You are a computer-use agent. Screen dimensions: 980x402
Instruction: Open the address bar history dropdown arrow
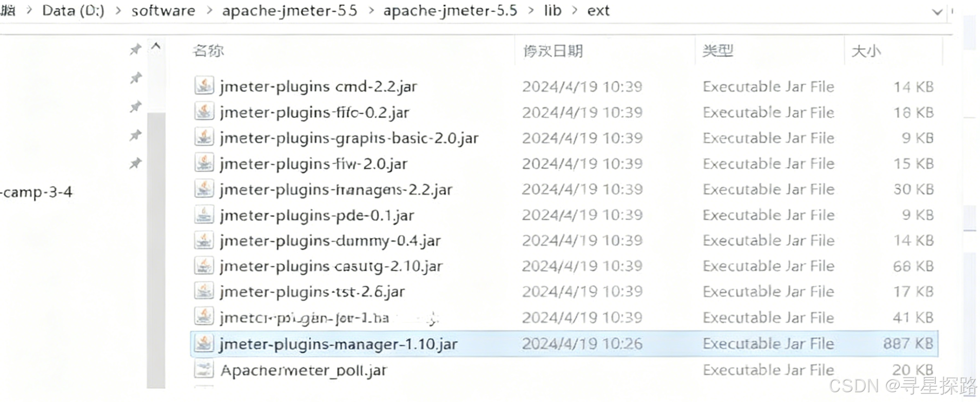[x=937, y=11]
